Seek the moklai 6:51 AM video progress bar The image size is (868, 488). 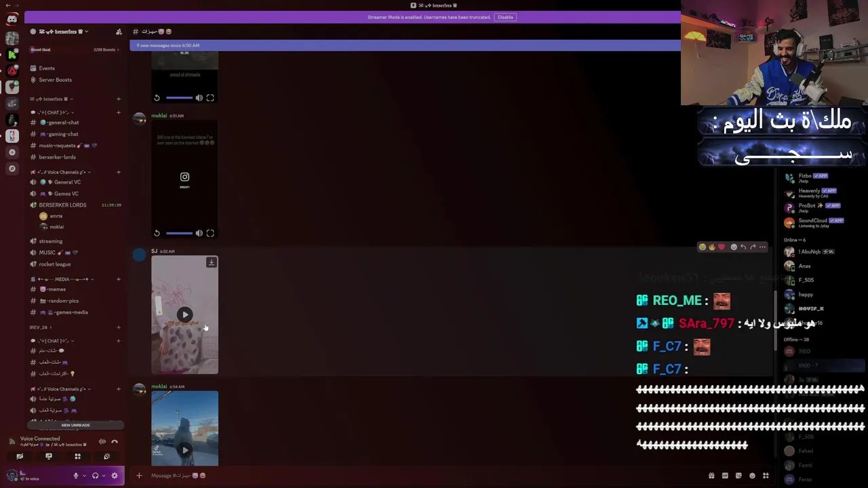point(179,233)
